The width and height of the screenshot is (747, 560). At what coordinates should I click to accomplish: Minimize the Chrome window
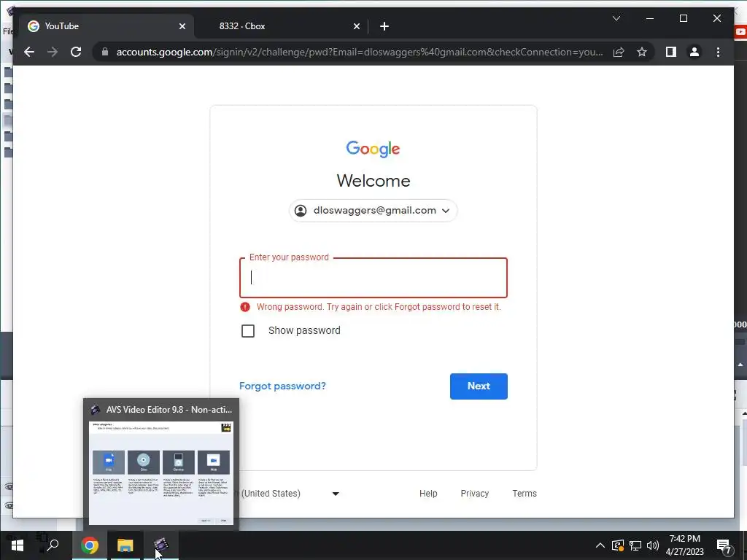[650, 18]
